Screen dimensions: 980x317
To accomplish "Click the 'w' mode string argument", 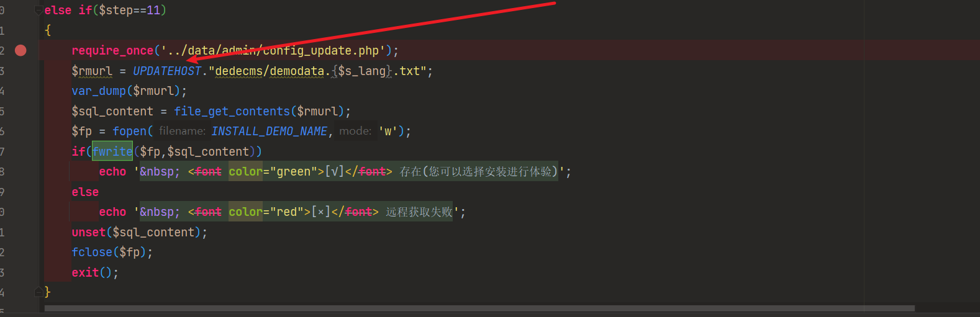I will point(388,132).
